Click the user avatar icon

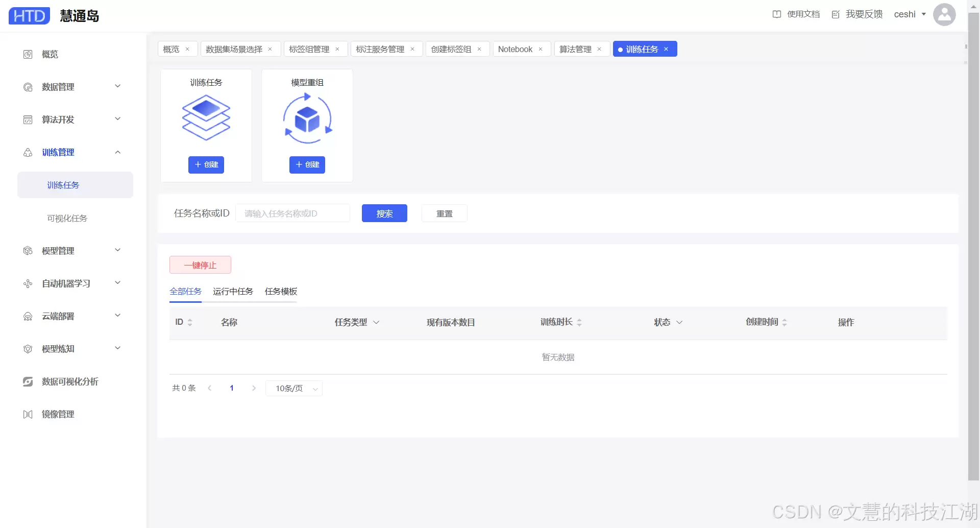click(x=944, y=14)
